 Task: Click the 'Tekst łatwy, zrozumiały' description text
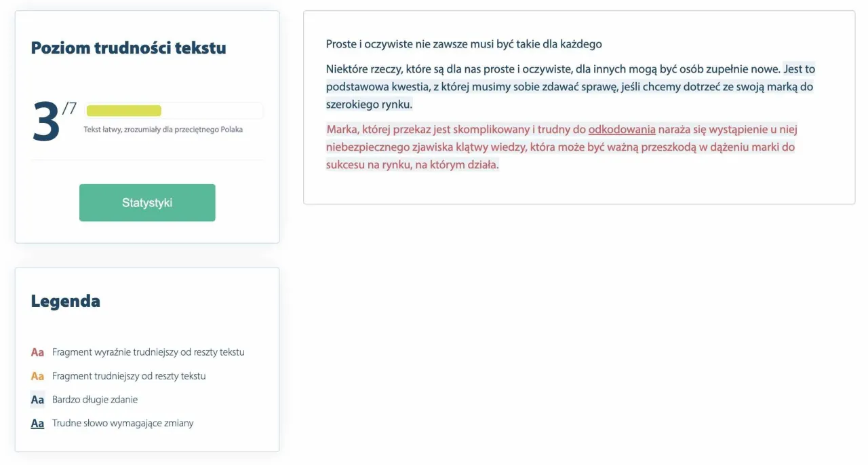pos(163,129)
